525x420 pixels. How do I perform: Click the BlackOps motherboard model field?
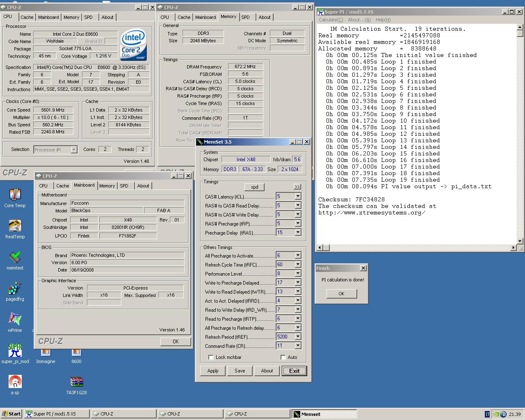click(x=107, y=210)
